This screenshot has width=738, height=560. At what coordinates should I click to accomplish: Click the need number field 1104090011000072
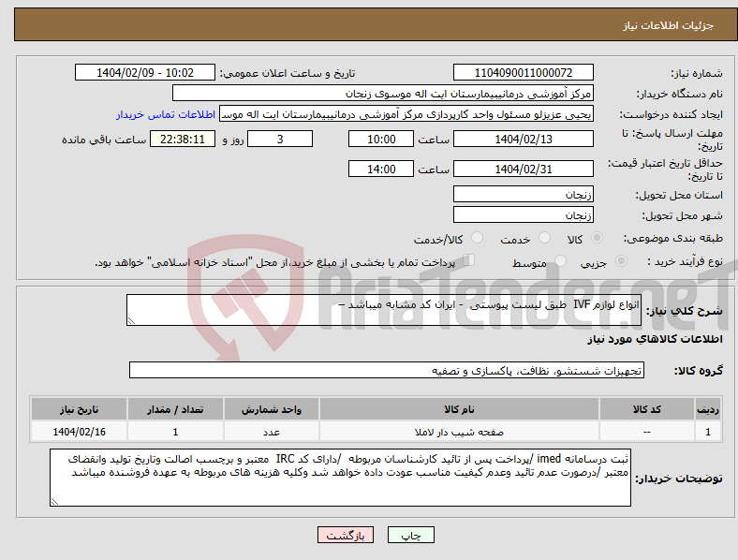coord(523,72)
